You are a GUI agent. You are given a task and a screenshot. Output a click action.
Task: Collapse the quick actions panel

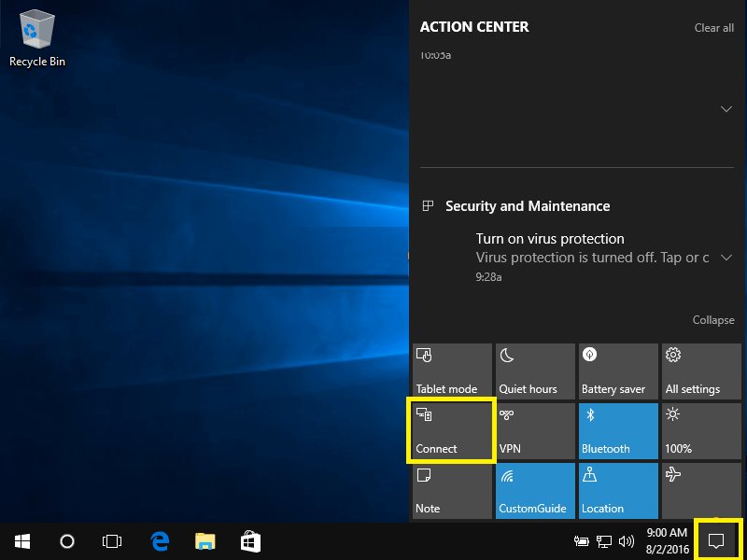713,320
